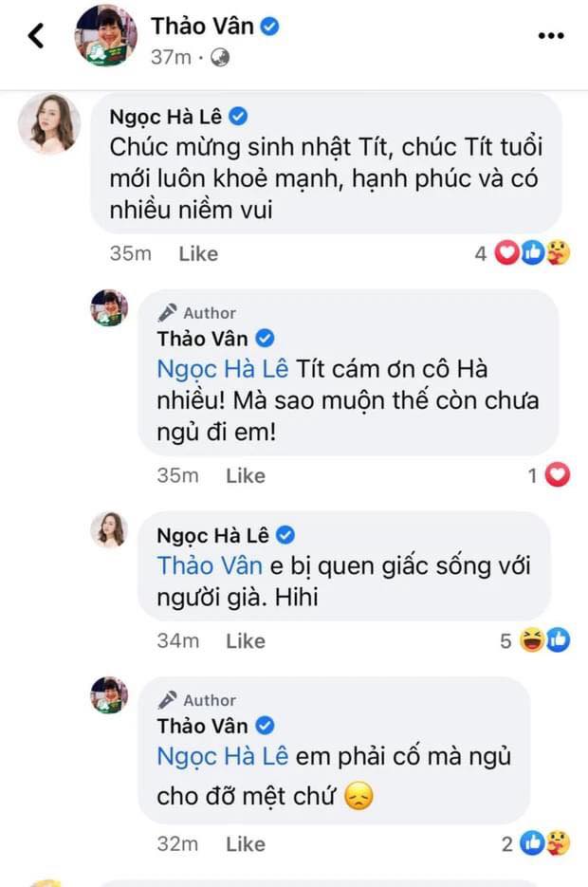Like Thảo Vân's reply posted 35m ago
588x887 pixels.
click(x=245, y=475)
